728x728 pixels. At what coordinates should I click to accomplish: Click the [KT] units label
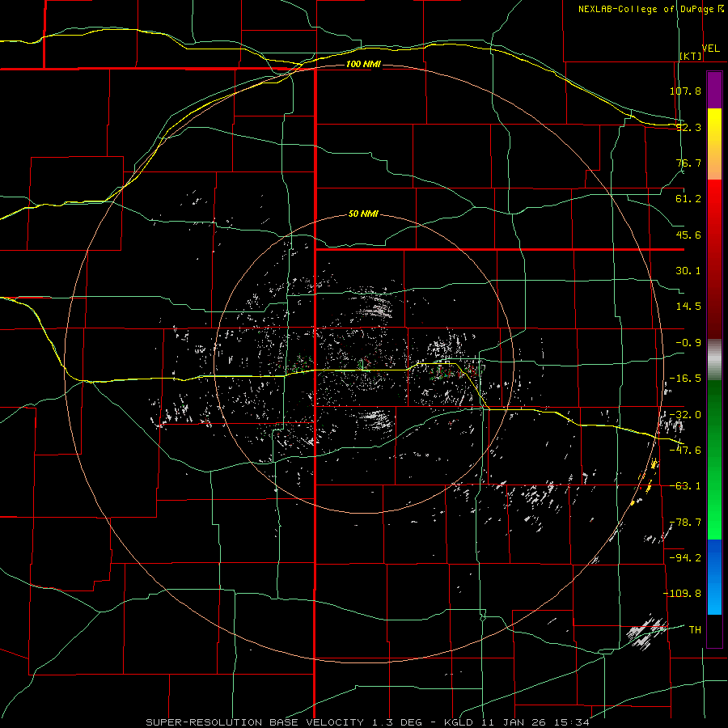(691, 56)
